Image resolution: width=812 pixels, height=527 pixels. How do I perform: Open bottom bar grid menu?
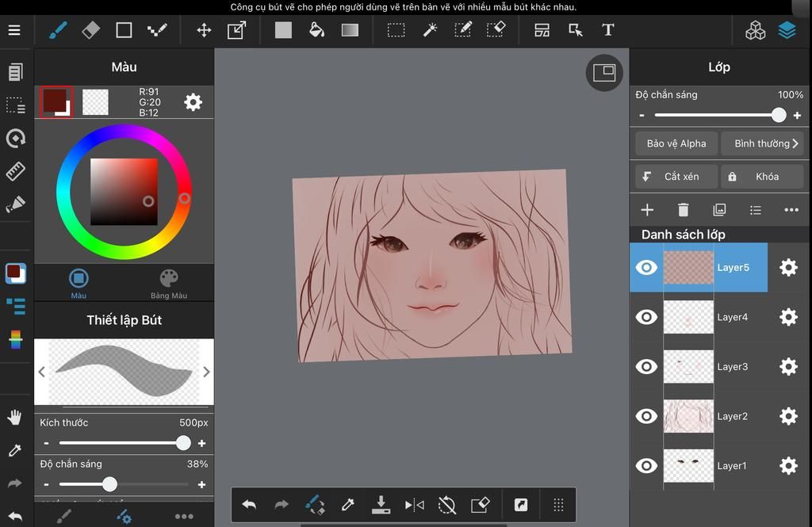tap(558, 505)
